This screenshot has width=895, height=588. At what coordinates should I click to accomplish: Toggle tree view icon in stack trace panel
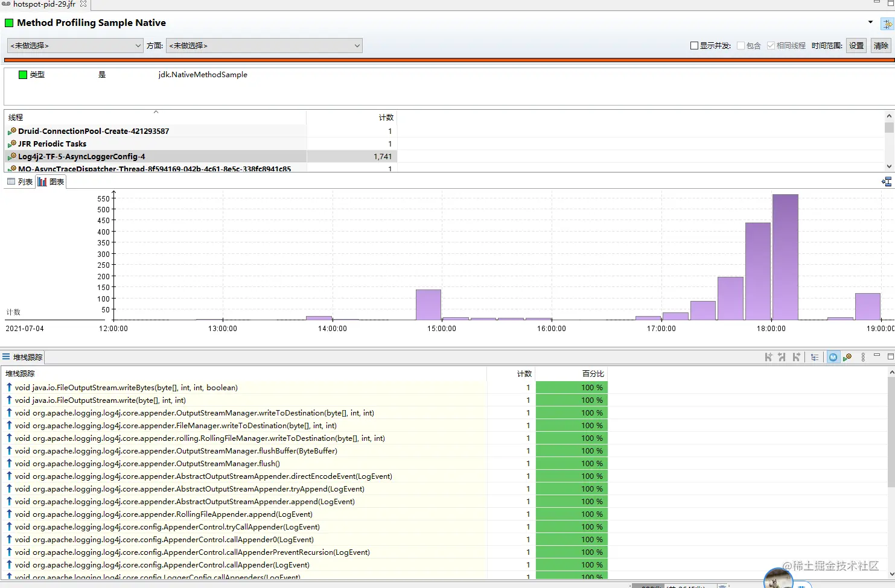(x=815, y=357)
